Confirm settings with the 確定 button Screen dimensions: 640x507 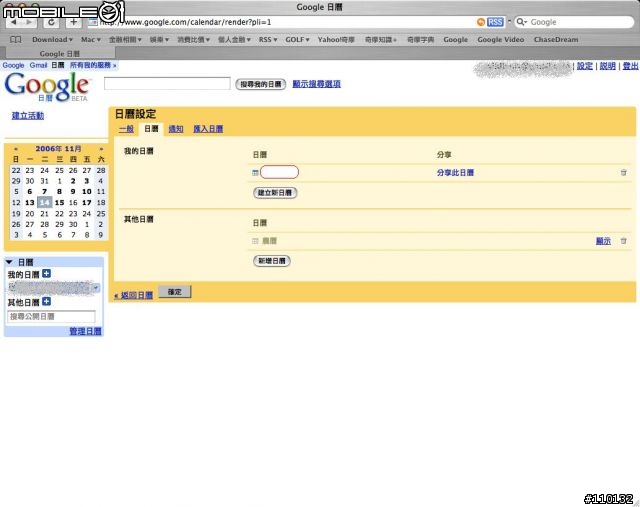pos(175,292)
